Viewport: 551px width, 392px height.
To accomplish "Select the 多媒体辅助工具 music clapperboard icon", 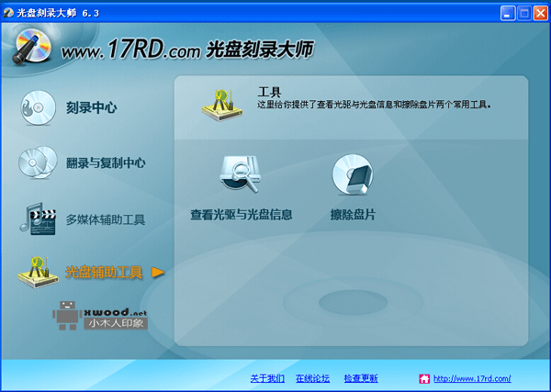I will tap(38, 218).
